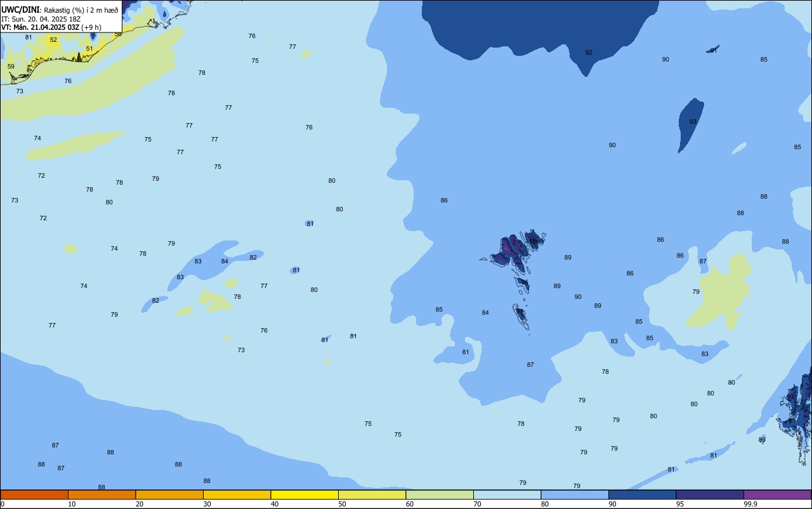Click the '59' humidity value on the map

coord(11,67)
